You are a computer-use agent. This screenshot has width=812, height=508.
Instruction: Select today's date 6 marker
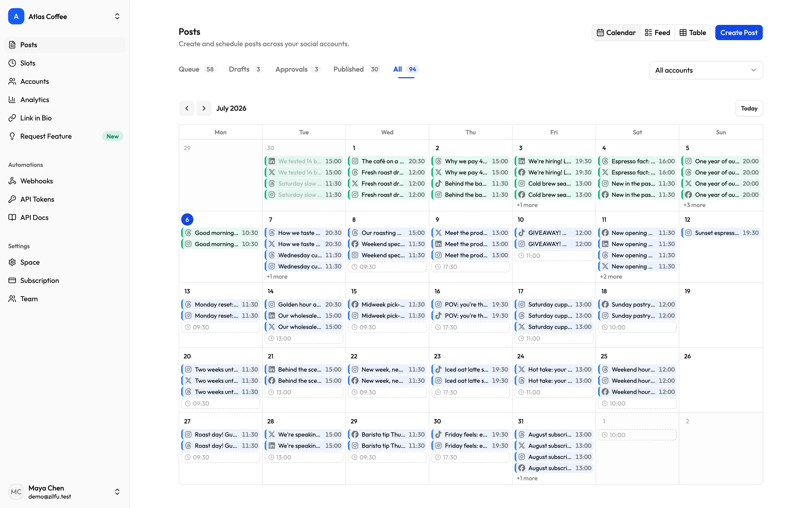coord(187,219)
